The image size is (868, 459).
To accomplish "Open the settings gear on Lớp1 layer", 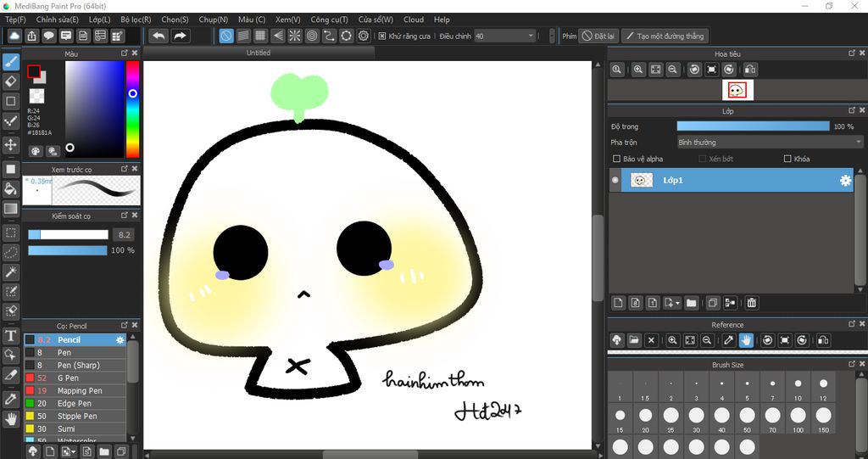I will [844, 181].
